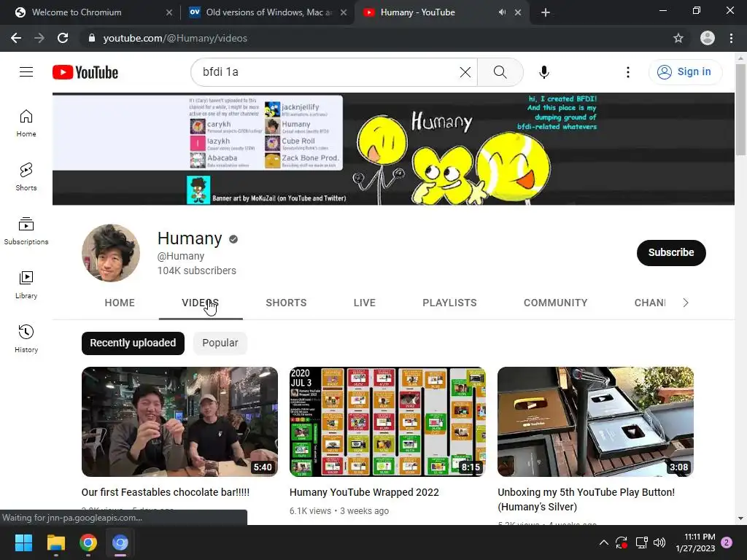Open YouTube settings three-dot menu
This screenshot has height=560, width=747.
click(x=628, y=72)
